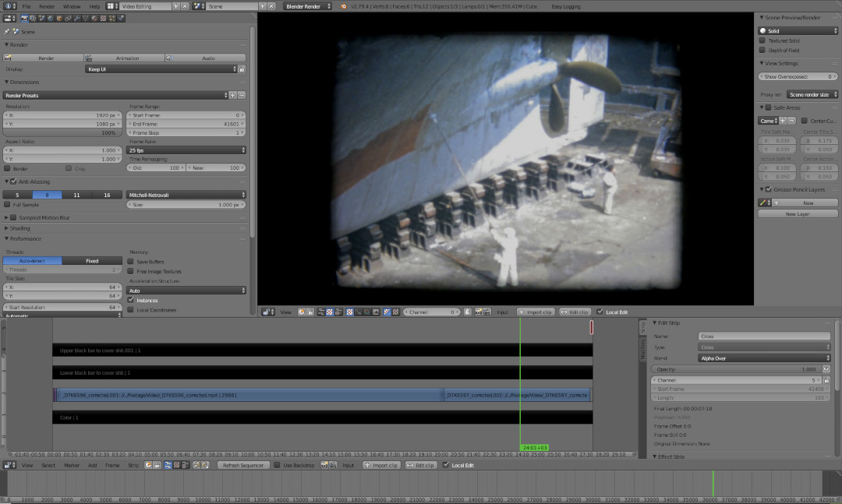Adjust the strip Opacity slider
The image size is (842, 504).
pos(736,369)
